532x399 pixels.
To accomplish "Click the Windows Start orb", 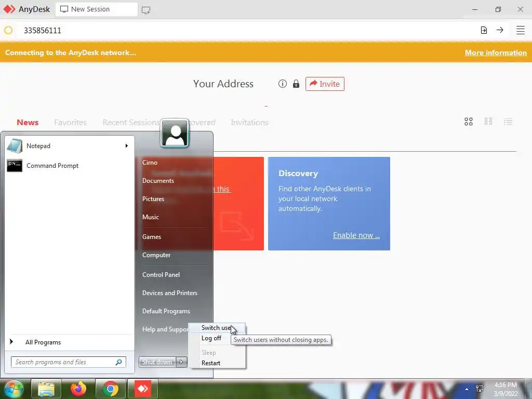I will pyautogui.click(x=14, y=389).
